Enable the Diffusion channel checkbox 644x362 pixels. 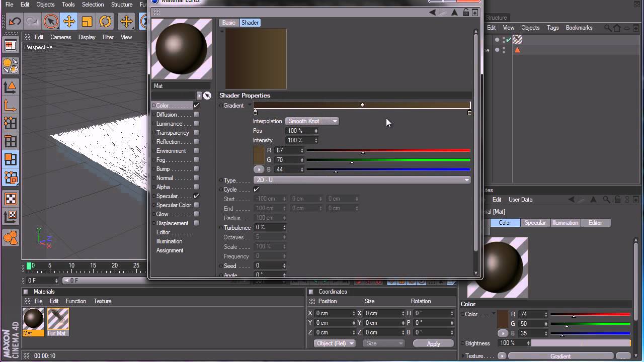pos(196,115)
